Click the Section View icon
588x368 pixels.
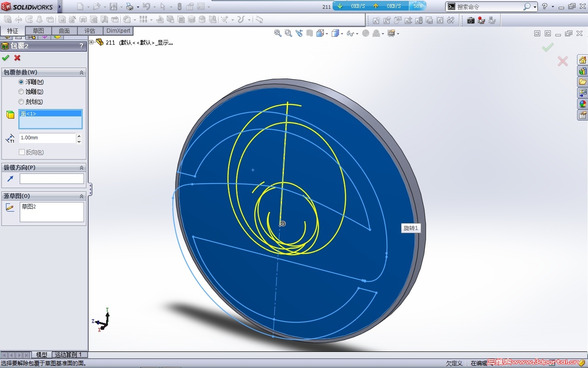pos(310,33)
